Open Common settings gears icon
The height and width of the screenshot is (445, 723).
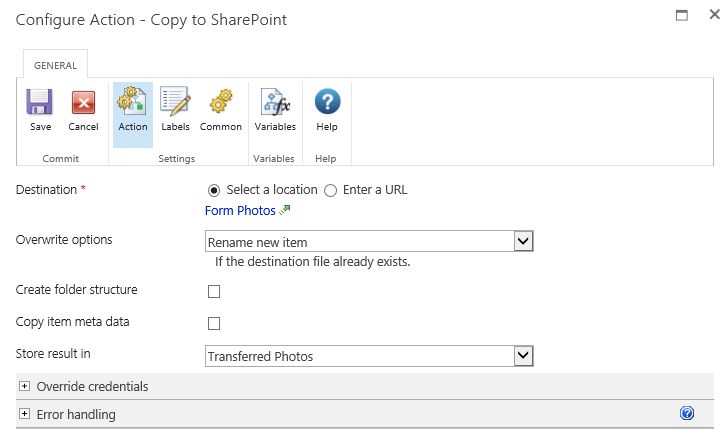[221, 101]
